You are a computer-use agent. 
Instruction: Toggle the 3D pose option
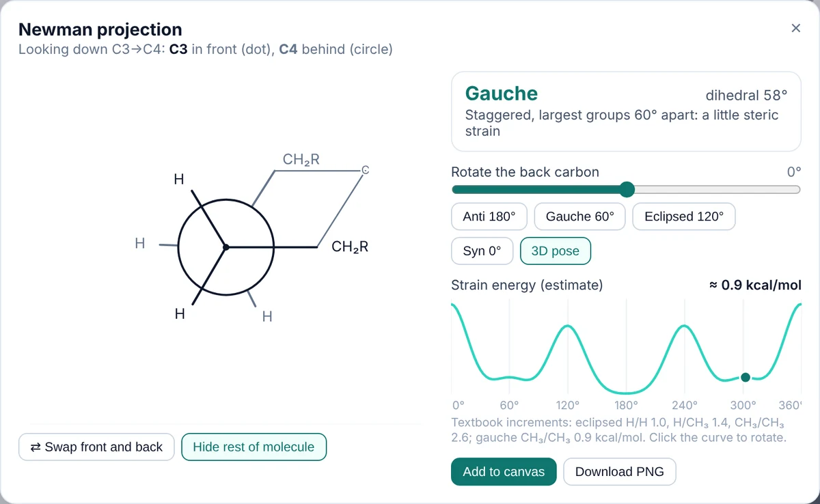click(556, 251)
